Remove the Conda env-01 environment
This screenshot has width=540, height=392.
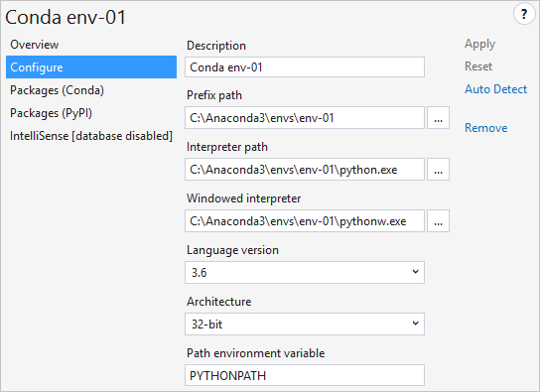(486, 128)
